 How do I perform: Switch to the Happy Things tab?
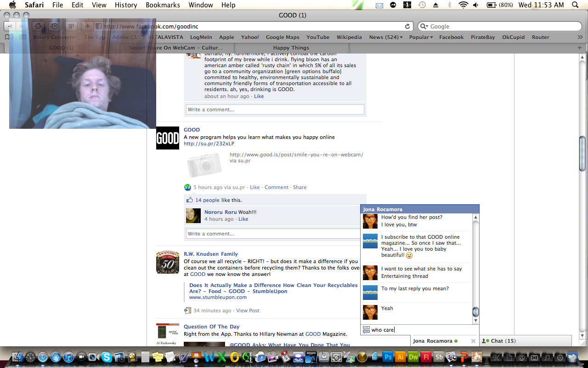291,48
